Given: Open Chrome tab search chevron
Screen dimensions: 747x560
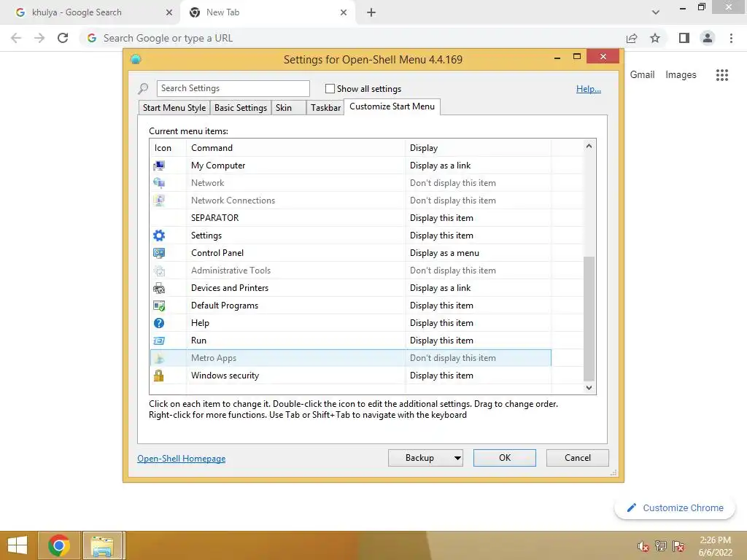Looking at the screenshot, I should [x=656, y=12].
